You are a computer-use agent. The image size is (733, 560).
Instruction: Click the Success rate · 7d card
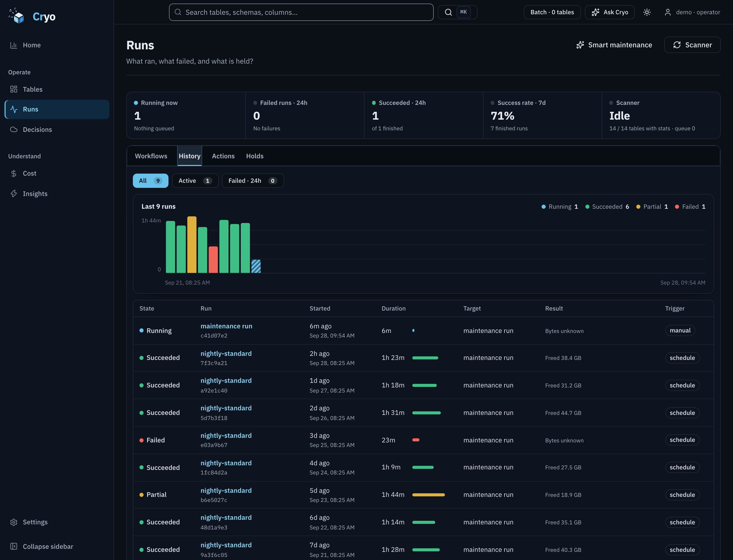tap(542, 115)
